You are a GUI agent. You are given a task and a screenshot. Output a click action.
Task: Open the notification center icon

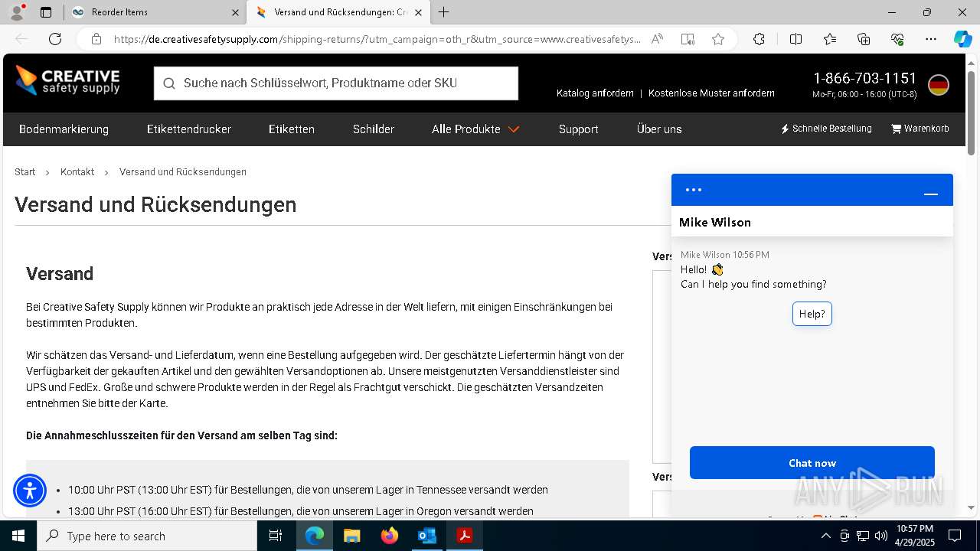coord(955,536)
